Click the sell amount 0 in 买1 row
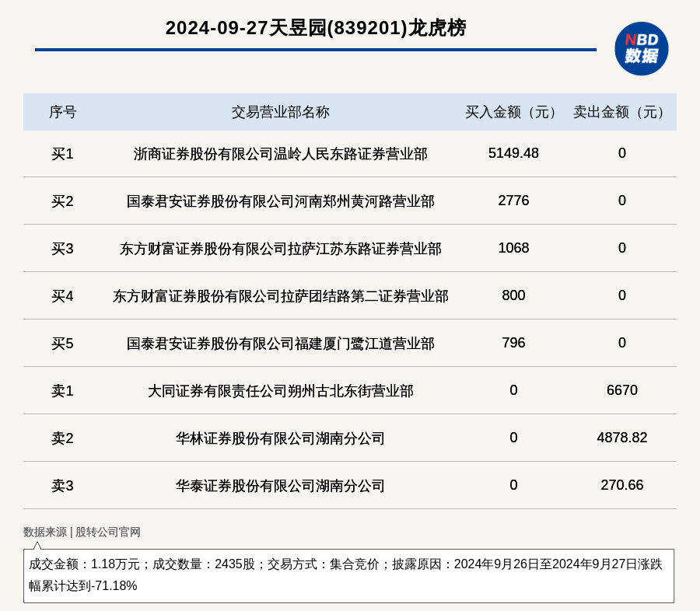This screenshot has height=611, width=700. click(x=622, y=153)
